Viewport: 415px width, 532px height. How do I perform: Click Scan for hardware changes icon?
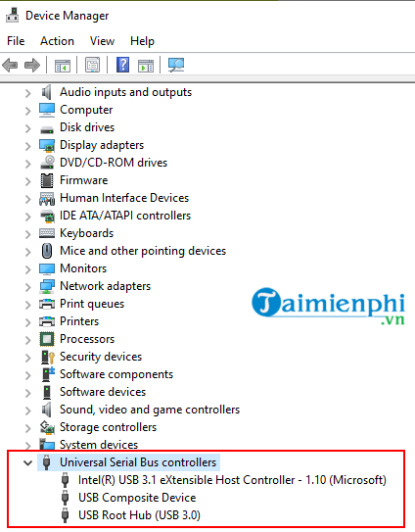coord(176,65)
